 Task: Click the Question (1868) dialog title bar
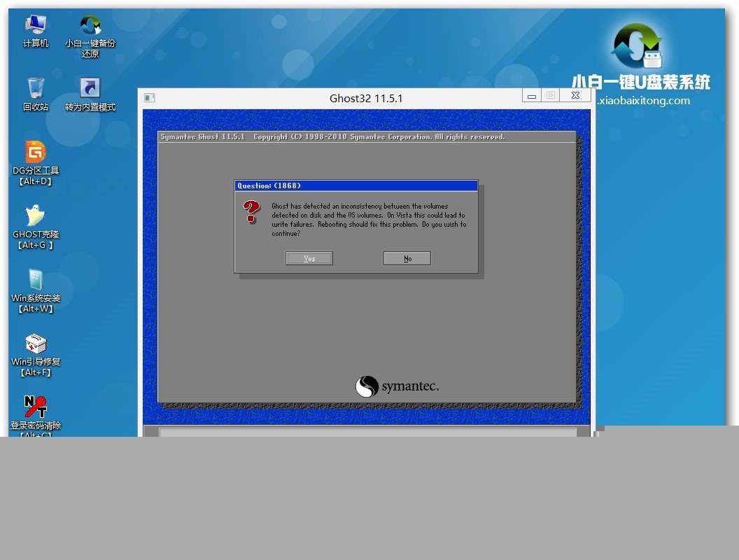click(356, 185)
